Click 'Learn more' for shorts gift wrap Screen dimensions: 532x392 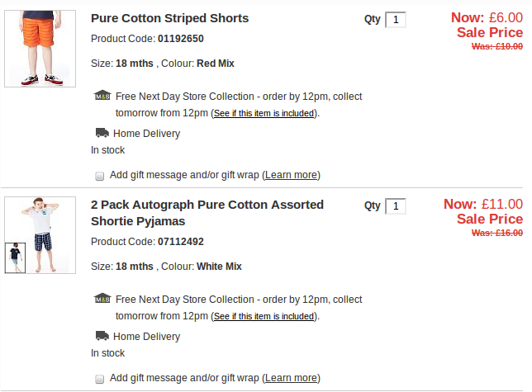291,175
